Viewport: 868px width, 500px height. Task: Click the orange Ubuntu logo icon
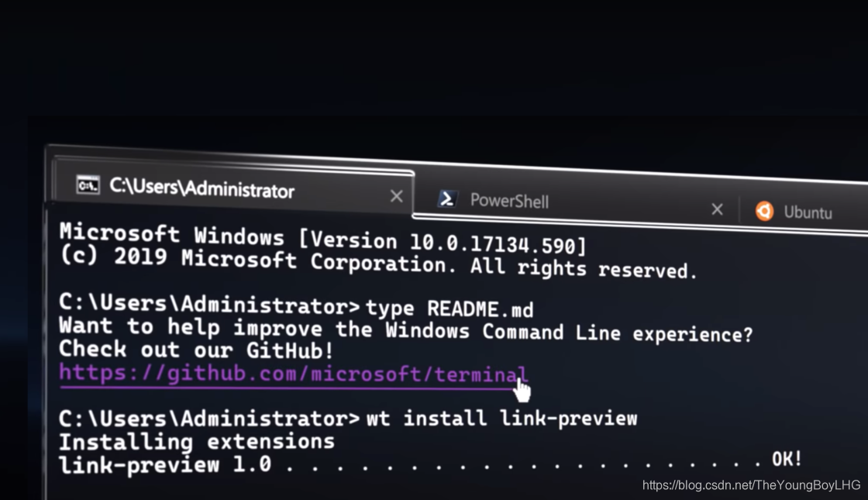coord(764,210)
